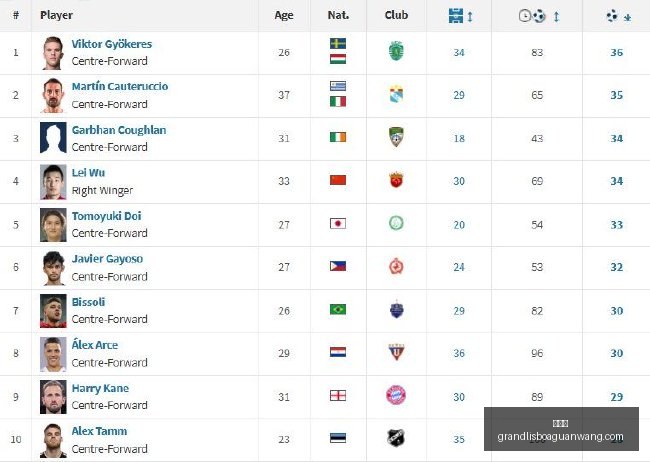Open Harry Kane player profile link
The image size is (650, 462).
coord(100,388)
